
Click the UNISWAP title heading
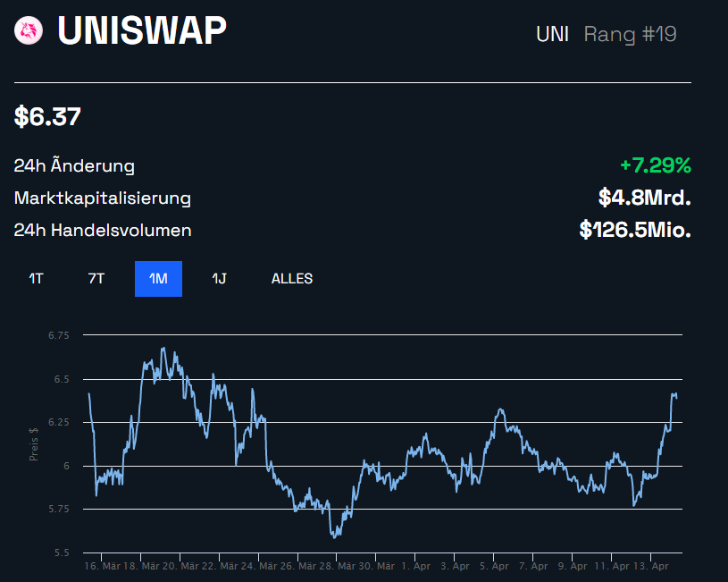[143, 30]
